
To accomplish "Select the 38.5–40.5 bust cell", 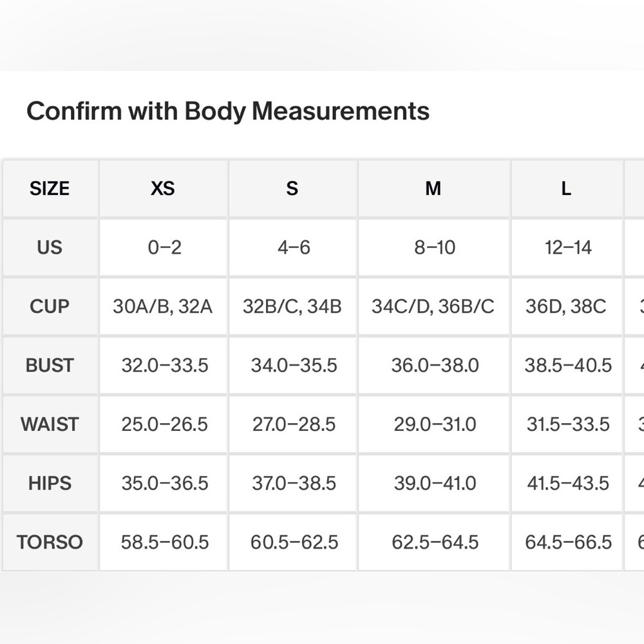I will [x=567, y=366].
